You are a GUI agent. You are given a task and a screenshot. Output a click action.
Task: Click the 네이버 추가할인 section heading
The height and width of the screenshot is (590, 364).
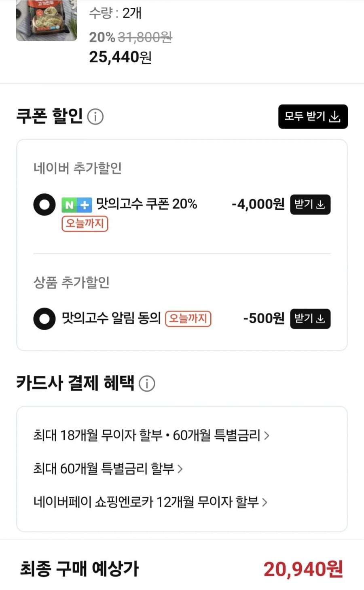tap(78, 168)
